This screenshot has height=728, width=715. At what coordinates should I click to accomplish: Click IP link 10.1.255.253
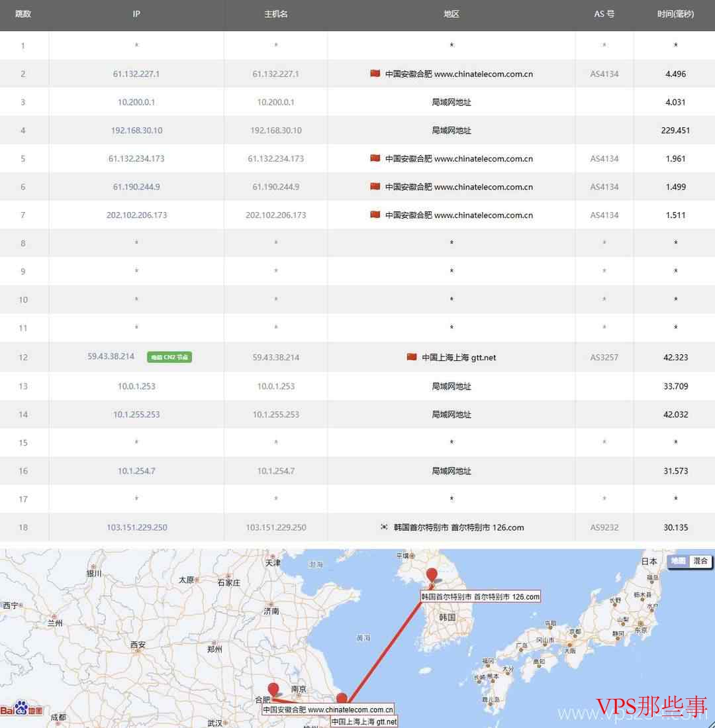pos(136,414)
